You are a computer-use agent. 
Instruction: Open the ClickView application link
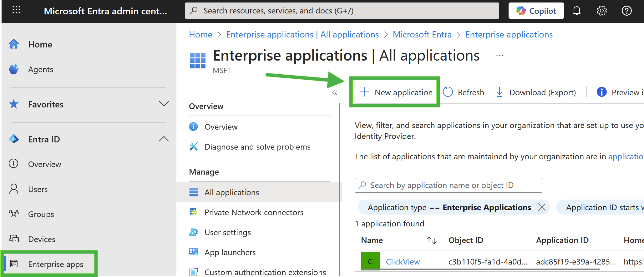pos(403,262)
